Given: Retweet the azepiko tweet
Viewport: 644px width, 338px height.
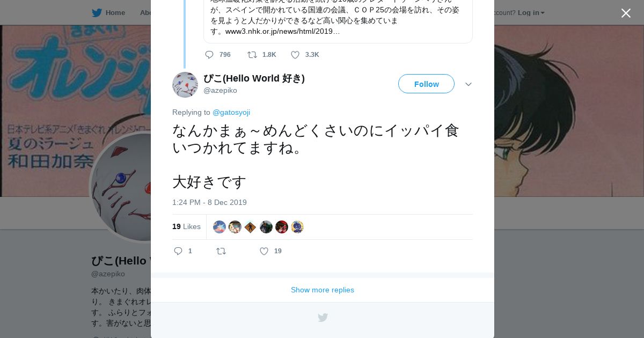Looking at the screenshot, I should [221, 251].
